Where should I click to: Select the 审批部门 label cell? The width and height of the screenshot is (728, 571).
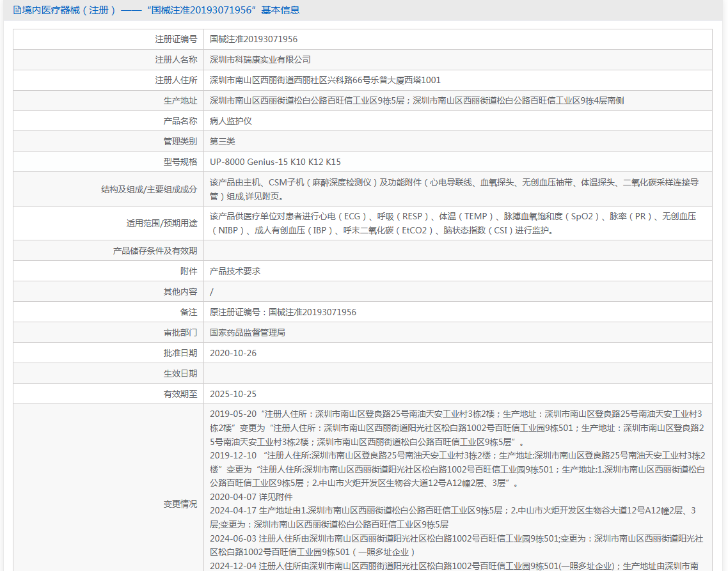click(x=108, y=333)
